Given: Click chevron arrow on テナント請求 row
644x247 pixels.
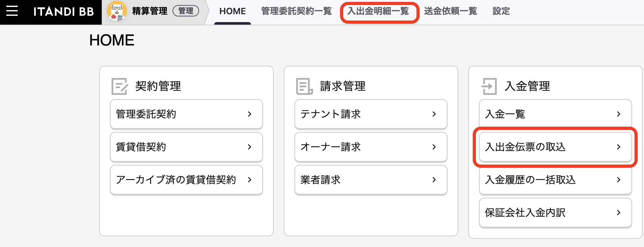Looking at the screenshot, I should pyautogui.click(x=434, y=114).
